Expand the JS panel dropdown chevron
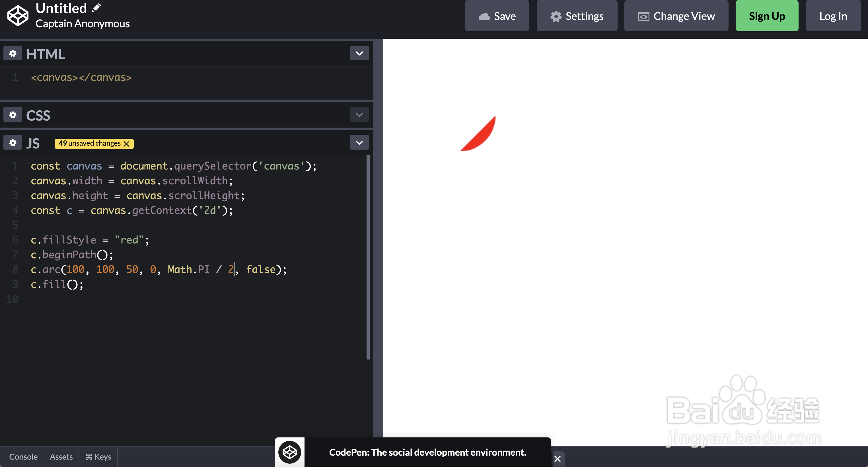 coord(359,143)
